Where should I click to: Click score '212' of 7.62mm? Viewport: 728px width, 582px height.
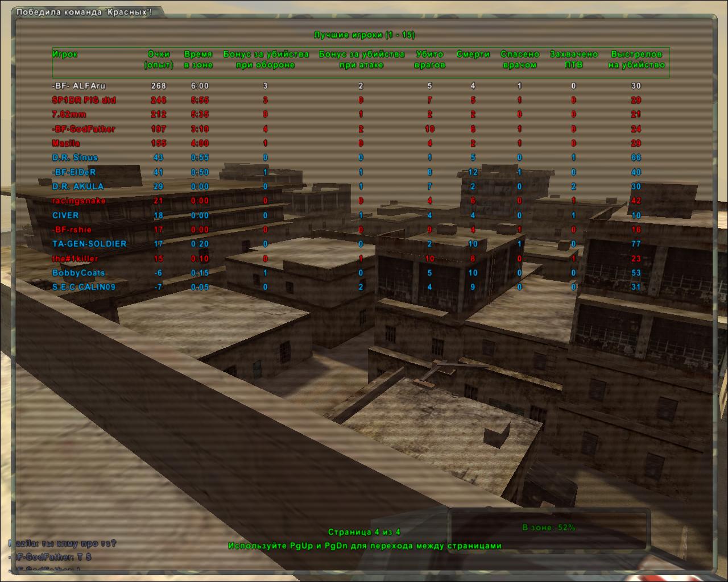(159, 114)
